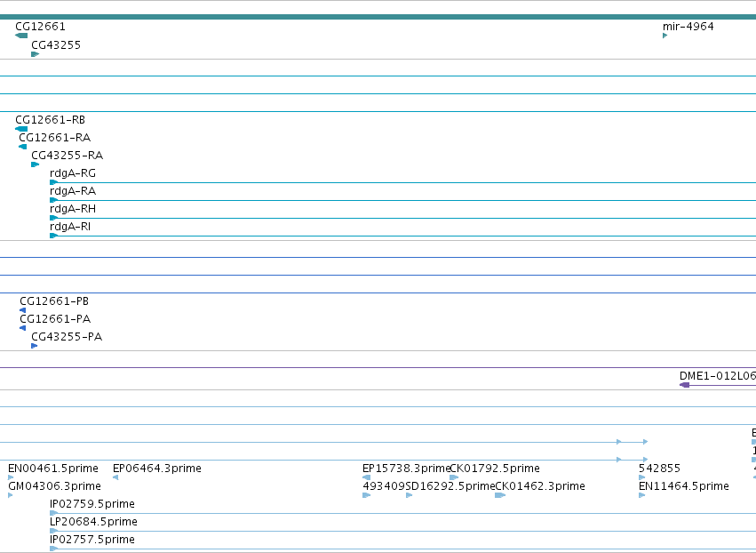The image size is (756, 553).
Task: Select the IP02757.5prime feature label
Action: [x=92, y=540]
